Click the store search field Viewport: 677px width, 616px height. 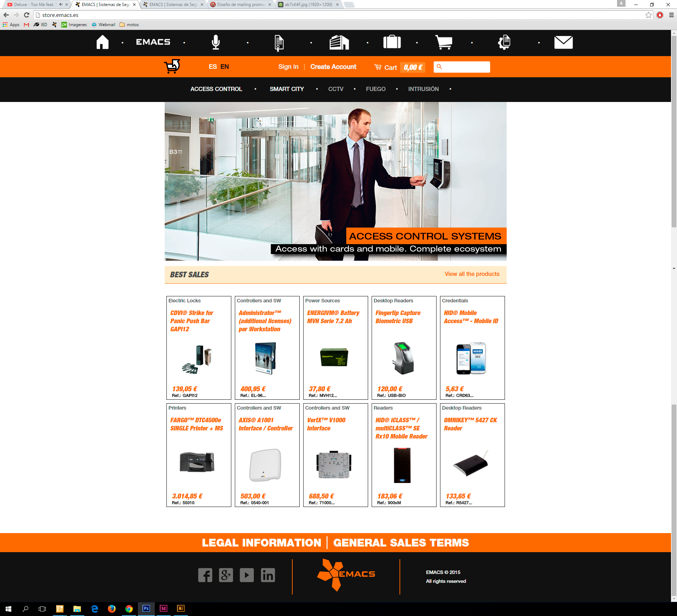pos(462,67)
